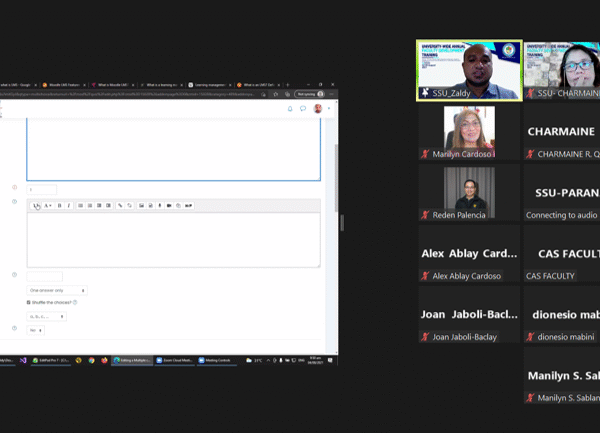Viewport: 600px width, 433px height.
Task: Insert H5P content from editor toolbar
Action: [188, 206]
